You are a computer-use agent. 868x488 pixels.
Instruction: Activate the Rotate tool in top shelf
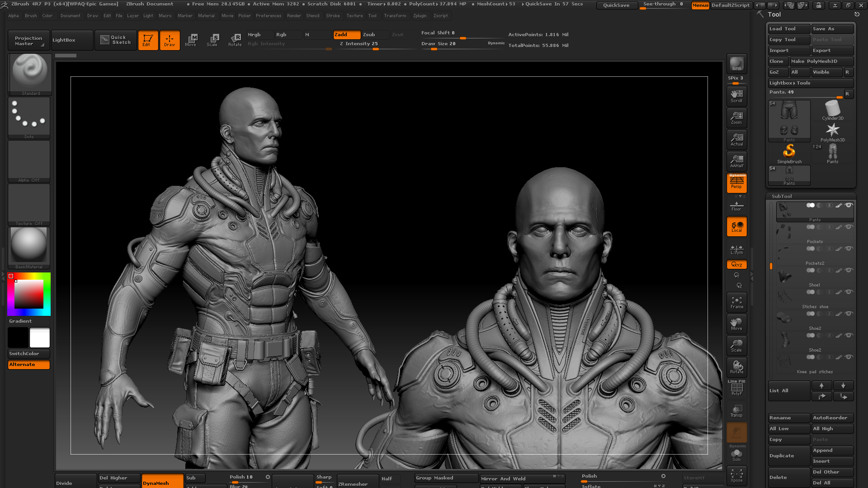click(235, 40)
